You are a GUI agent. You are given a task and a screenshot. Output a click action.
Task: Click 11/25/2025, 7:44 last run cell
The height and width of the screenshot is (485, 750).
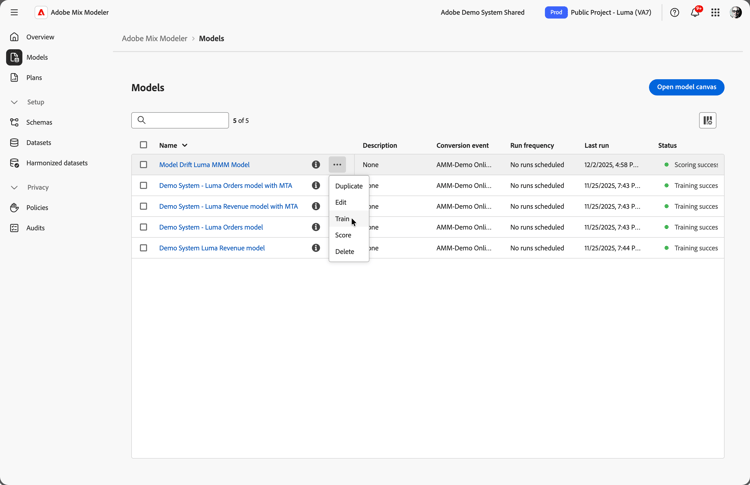612,248
